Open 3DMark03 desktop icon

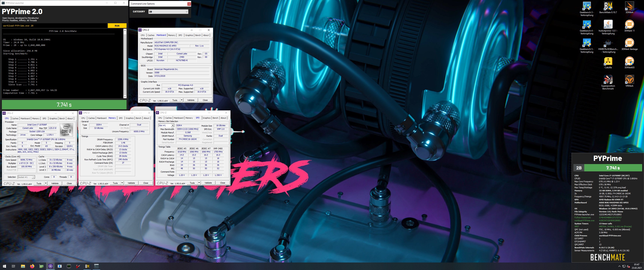coord(629,63)
